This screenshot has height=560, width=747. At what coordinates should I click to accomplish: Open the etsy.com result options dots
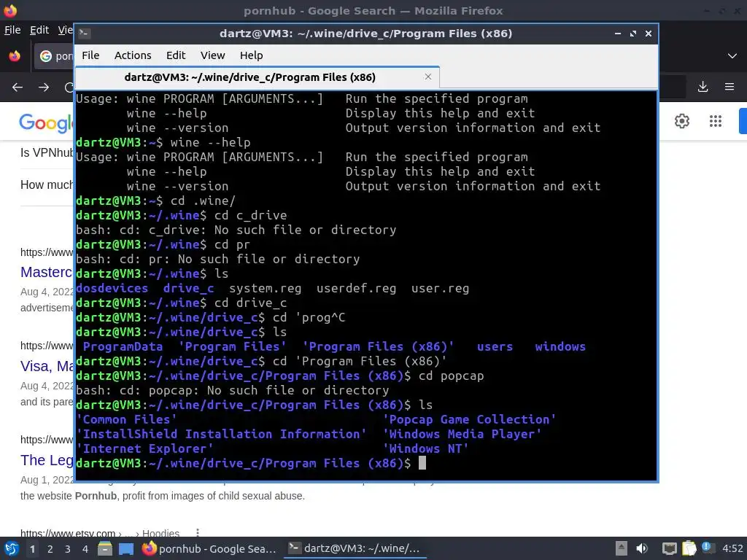197,533
